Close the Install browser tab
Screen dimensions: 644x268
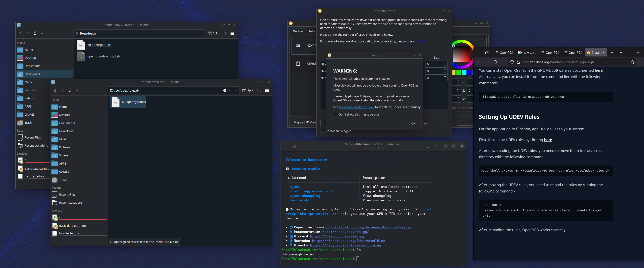603,52
